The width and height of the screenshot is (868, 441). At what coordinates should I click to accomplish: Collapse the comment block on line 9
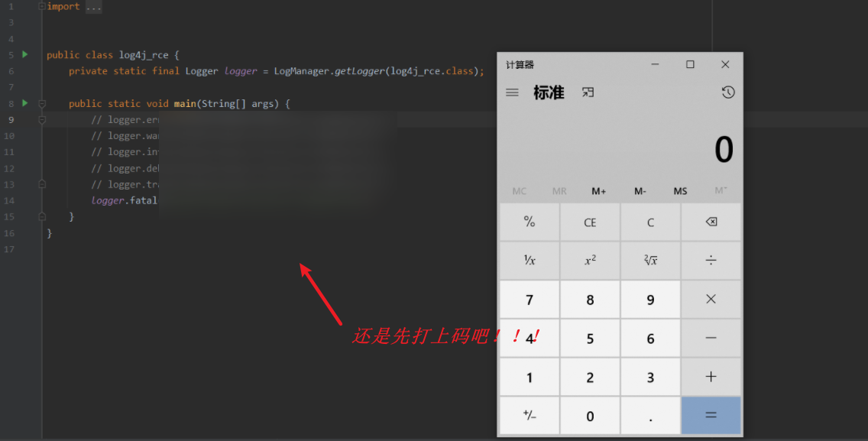pyautogui.click(x=42, y=120)
